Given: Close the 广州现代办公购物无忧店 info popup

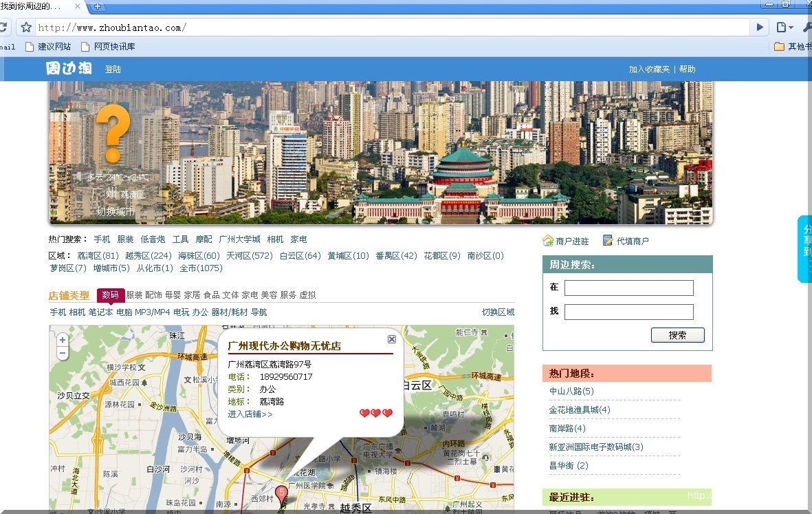Looking at the screenshot, I should point(391,339).
